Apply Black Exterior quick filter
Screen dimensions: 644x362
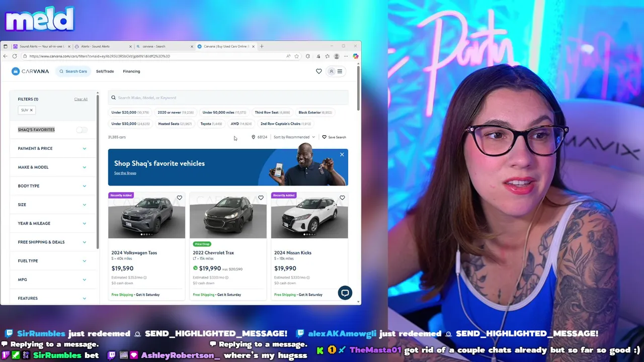pos(315,113)
